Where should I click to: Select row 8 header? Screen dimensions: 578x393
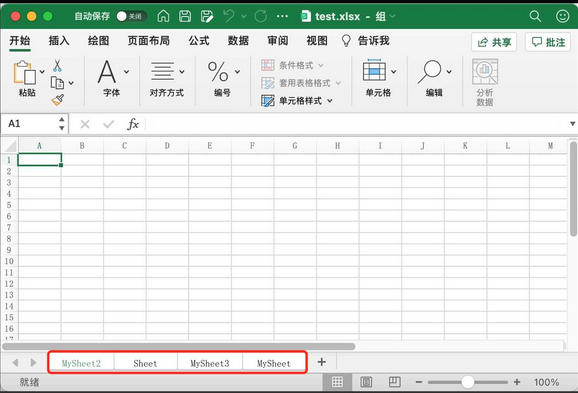(9, 239)
